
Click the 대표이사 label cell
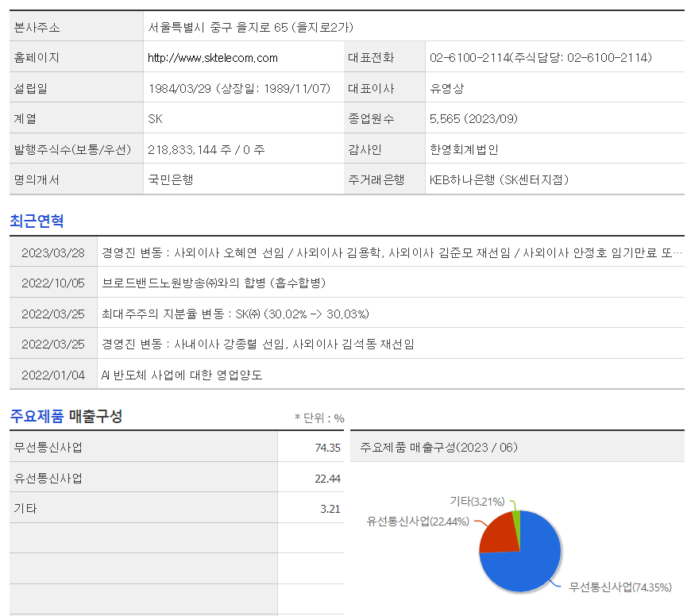point(384,87)
